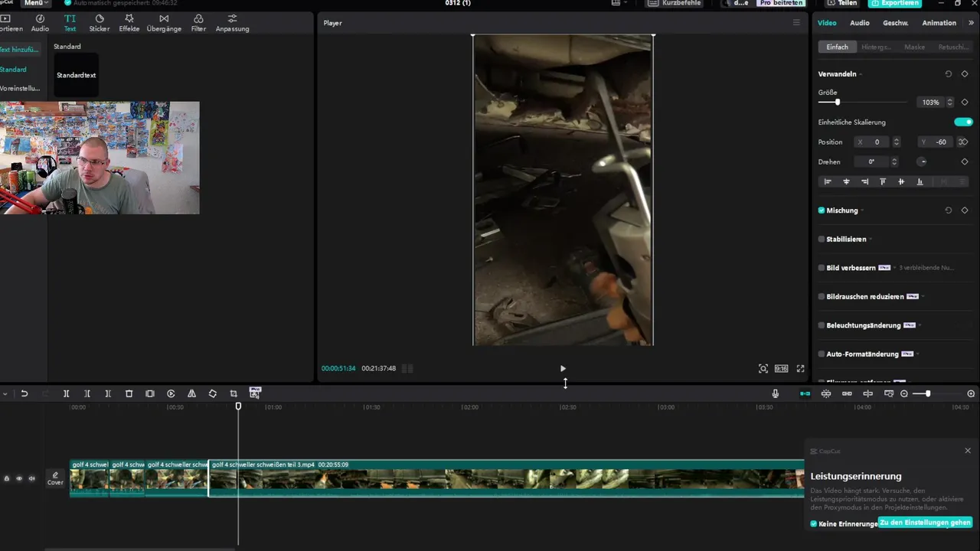Open the crop tool in timeline toolbar
Viewport: 980px width, 551px height.
(x=234, y=393)
